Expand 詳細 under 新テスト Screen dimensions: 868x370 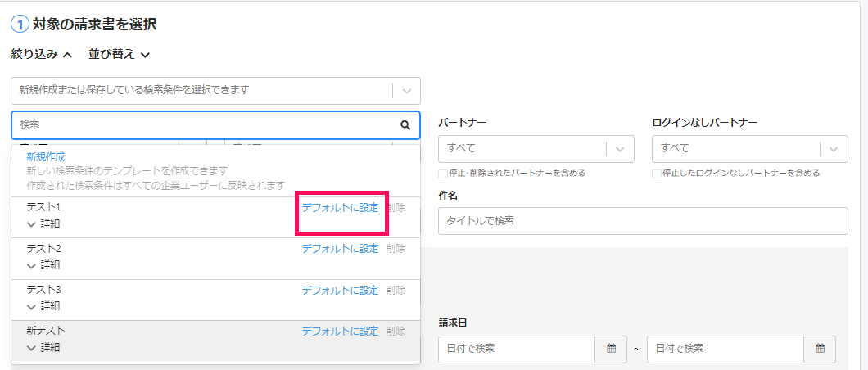(x=43, y=348)
